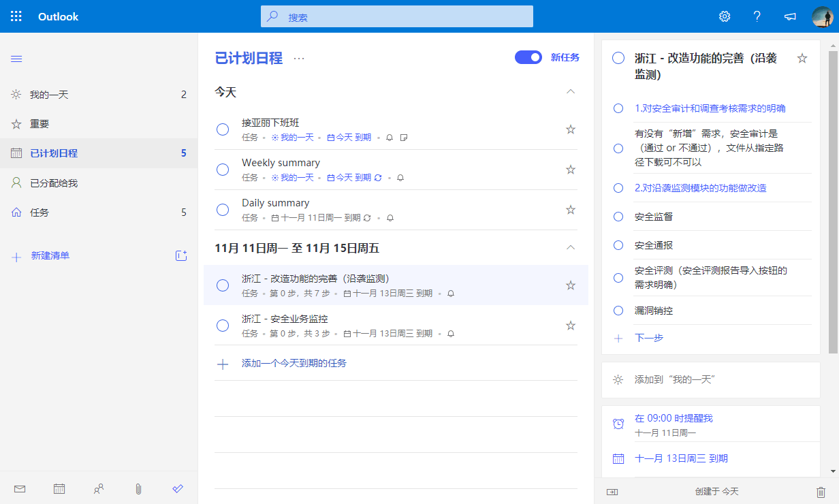The width and height of the screenshot is (839, 504).
Task: Open People contacts icon in bottom bar
Action: click(99, 488)
